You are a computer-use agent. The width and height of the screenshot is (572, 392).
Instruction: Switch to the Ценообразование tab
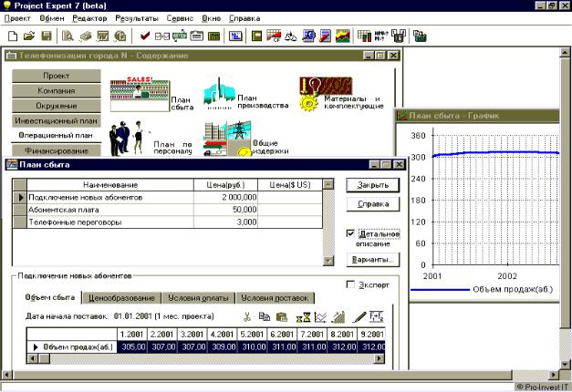121,298
